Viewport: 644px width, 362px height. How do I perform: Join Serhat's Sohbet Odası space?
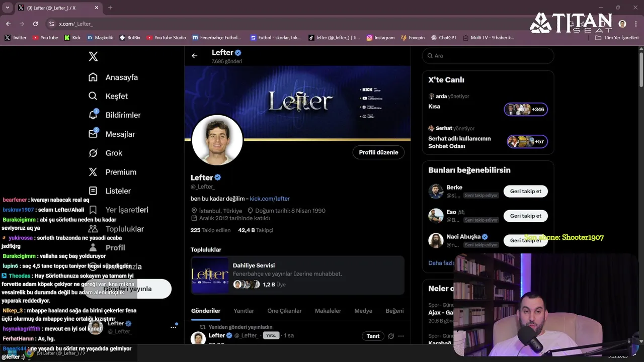point(527,141)
